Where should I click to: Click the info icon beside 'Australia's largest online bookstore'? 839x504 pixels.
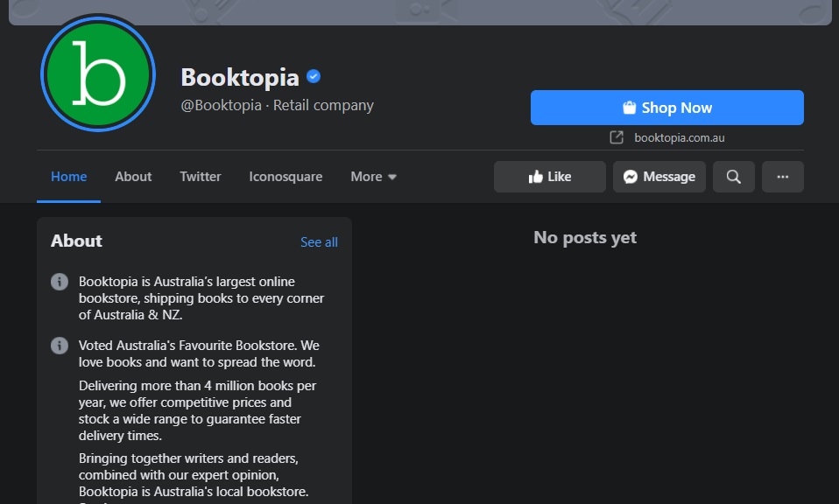[x=60, y=282]
